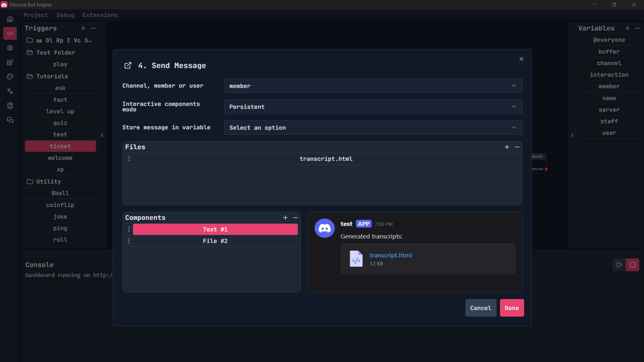Image resolution: width=644 pixels, height=362 pixels.
Task: Click the pop-out icon beside Send Message title
Action: click(x=128, y=66)
